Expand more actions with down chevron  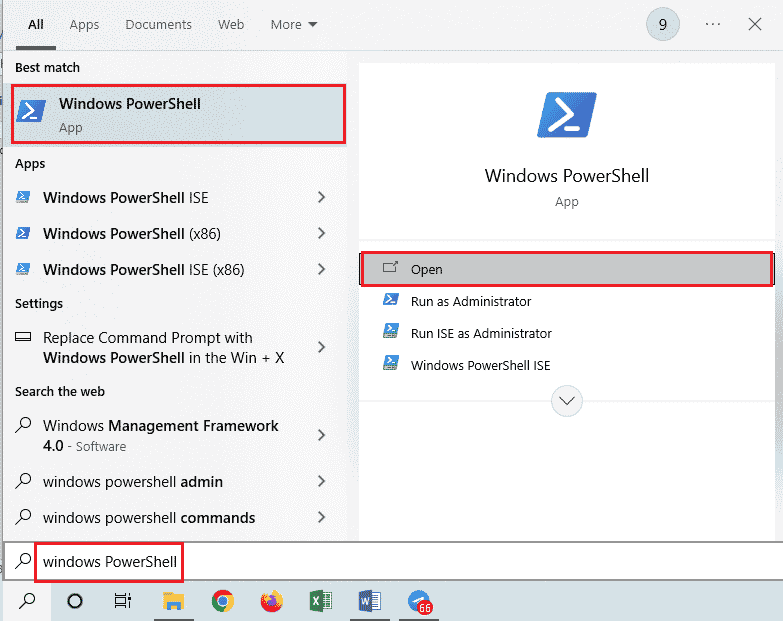(567, 401)
